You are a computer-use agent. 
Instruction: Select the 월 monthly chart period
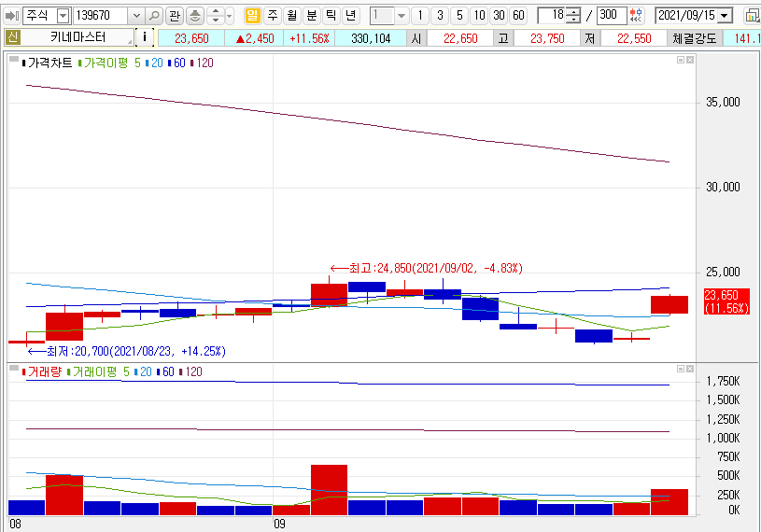(291, 16)
